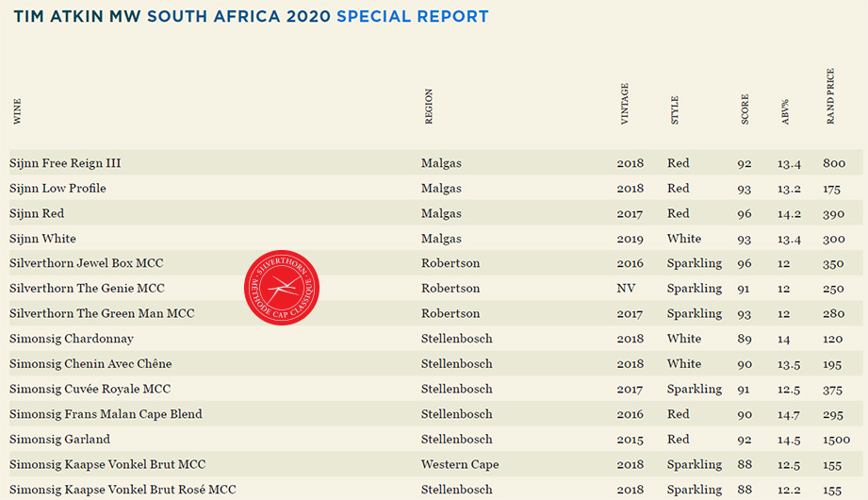Screen dimensions: 868x500
Task: Select the Sijnn White wine name
Action: 42,239
